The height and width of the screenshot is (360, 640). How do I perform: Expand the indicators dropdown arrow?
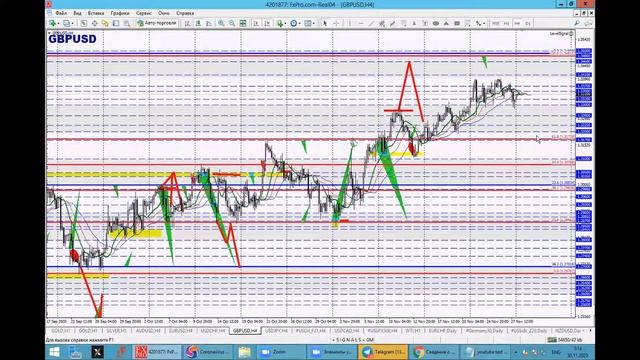tap(285, 23)
